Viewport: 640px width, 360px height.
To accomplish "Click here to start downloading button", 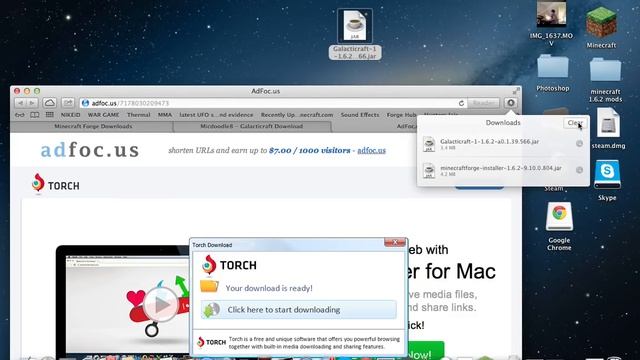I will point(298,310).
